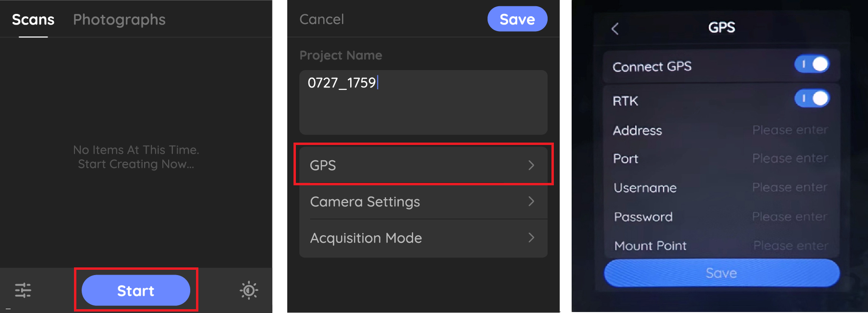Image resolution: width=868 pixels, height=313 pixels.
Task: Select the Mount Point field
Action: [790, 246]
